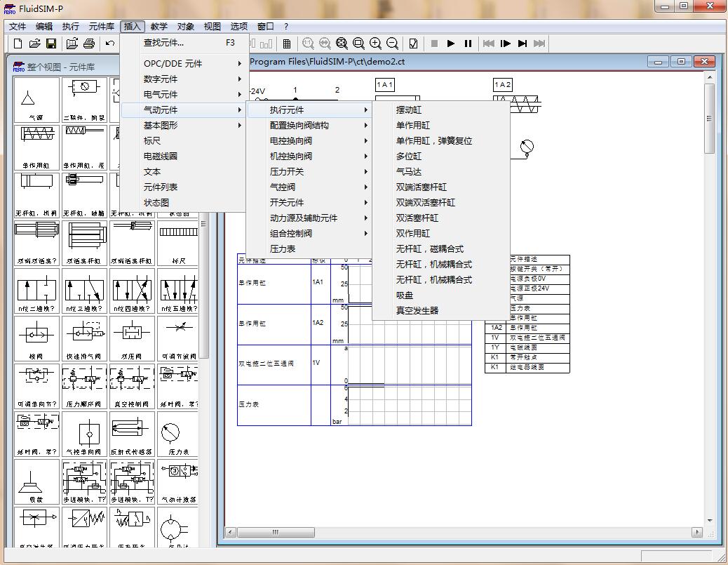Expand the 机控换向阀 submenu
Image resolution: width=728 pixels, height=565 pixels.
pyautogui.click(x=309, y=156)
